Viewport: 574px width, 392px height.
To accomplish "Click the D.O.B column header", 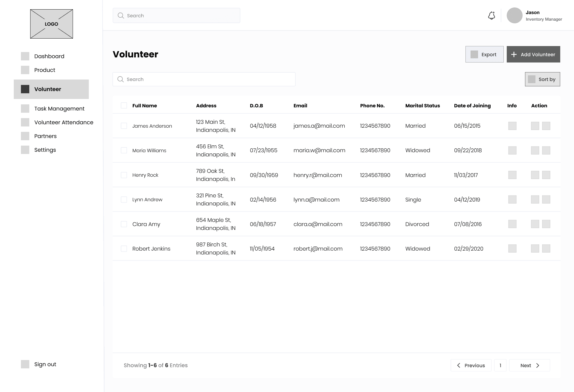I will coord(257,106).
